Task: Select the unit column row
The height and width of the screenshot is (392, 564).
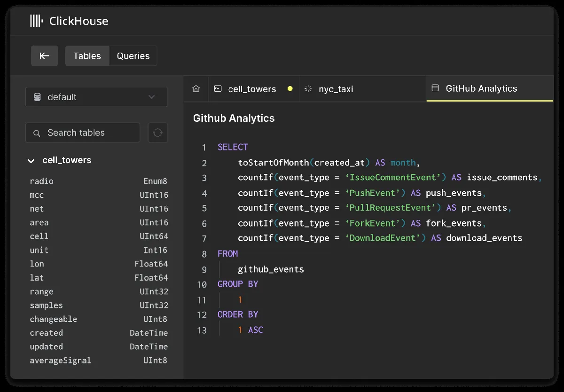Action: click(x=99, y=250)
